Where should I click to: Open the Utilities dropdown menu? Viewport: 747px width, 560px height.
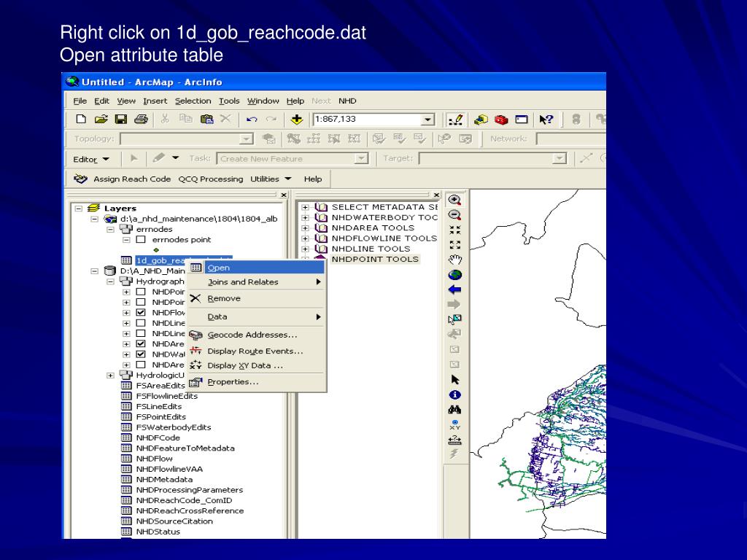pyautogui.click(x=271, y=179)
